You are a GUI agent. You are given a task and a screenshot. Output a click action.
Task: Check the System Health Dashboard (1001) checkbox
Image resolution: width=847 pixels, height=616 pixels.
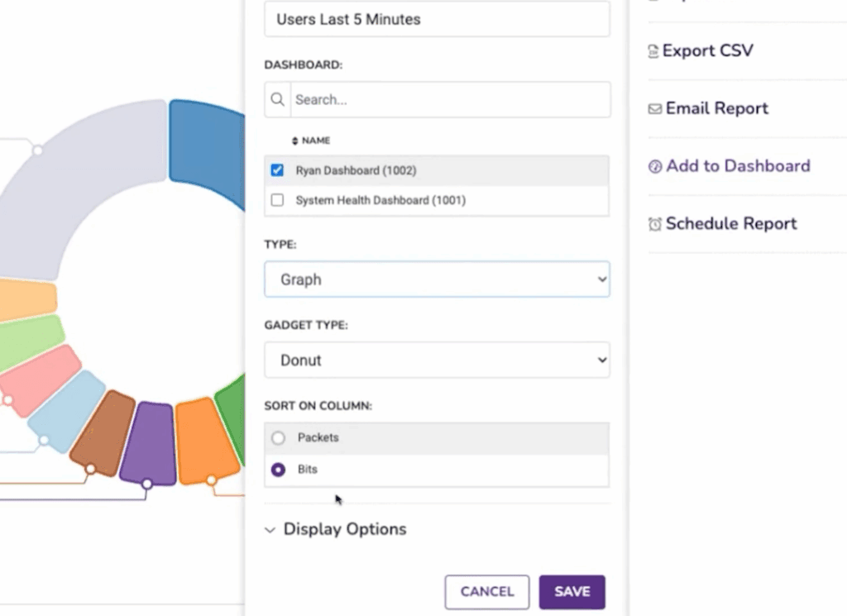click(277, 200)
